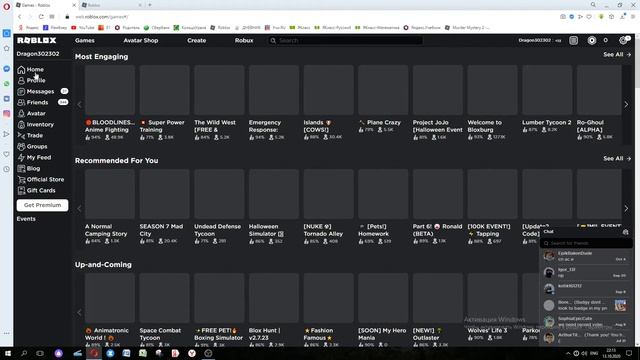This screenshot has width=640, height=360.
Task: See All Recommended For You games
Action: pos(617,158)
